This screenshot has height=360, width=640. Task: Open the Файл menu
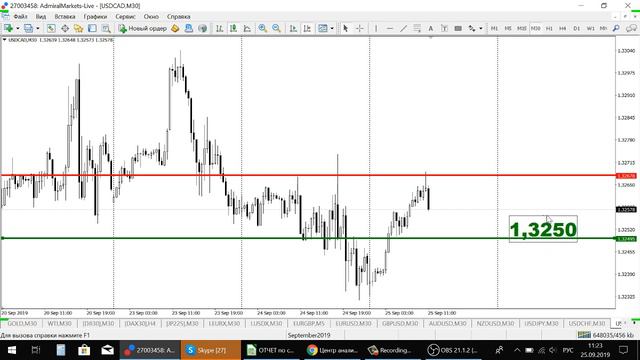(21, 17)
